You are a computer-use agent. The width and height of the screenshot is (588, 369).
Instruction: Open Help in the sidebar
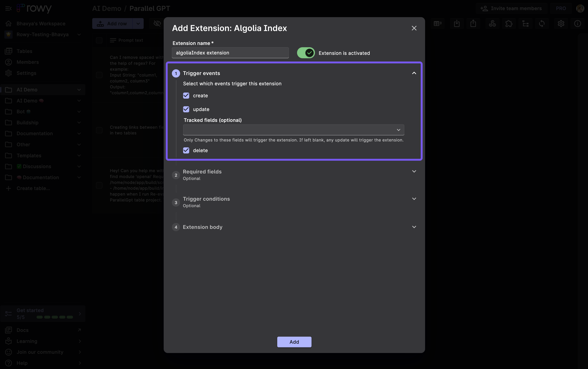[42, 363]
